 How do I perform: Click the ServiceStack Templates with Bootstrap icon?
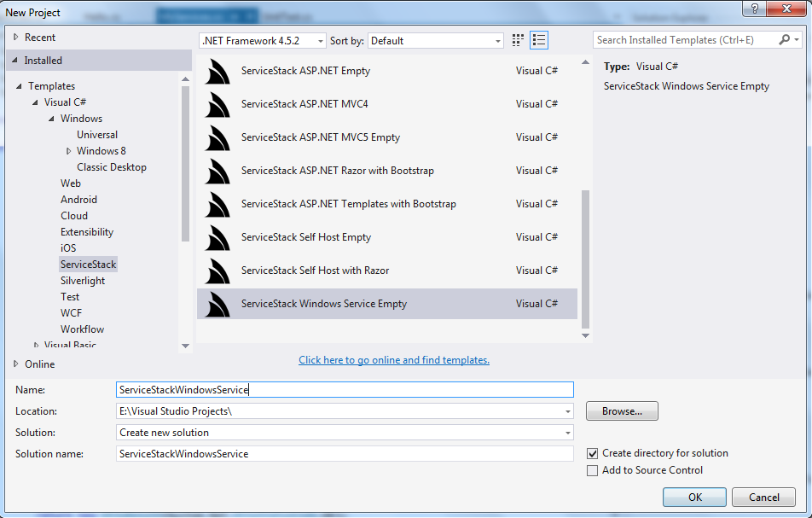217,204
